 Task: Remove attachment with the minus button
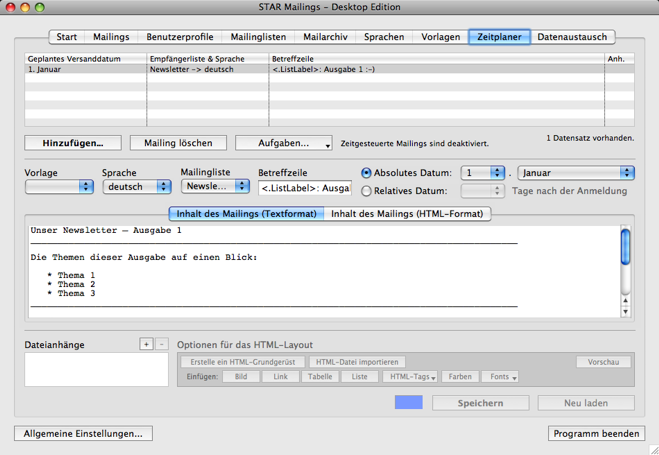click(x=162, y=344)
